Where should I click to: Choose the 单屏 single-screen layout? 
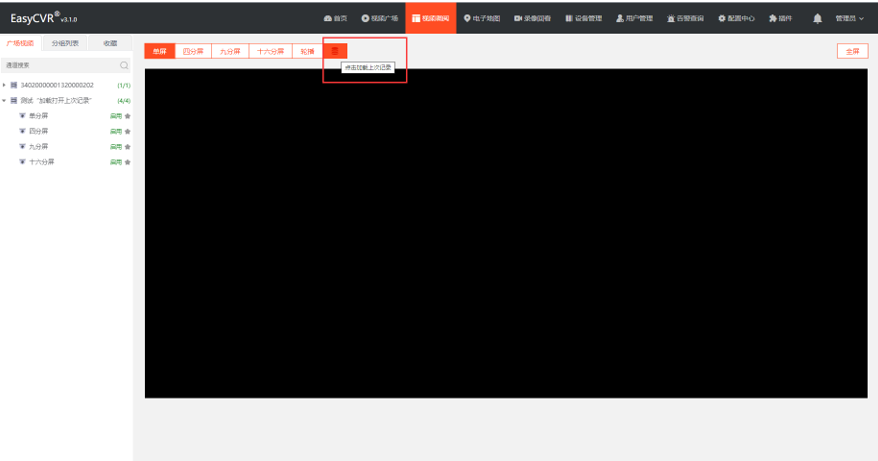click(160, 52)
